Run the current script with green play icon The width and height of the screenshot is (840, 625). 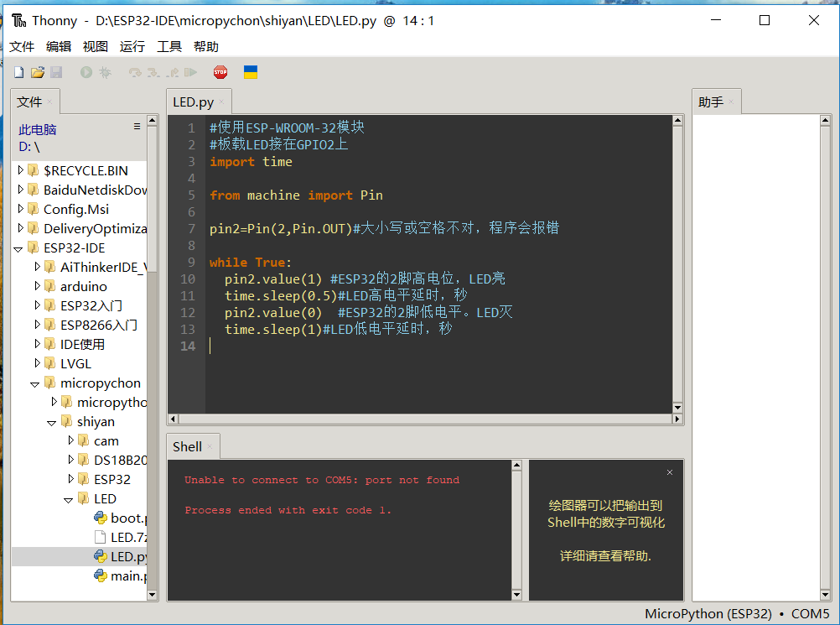(x=86, y=73)
